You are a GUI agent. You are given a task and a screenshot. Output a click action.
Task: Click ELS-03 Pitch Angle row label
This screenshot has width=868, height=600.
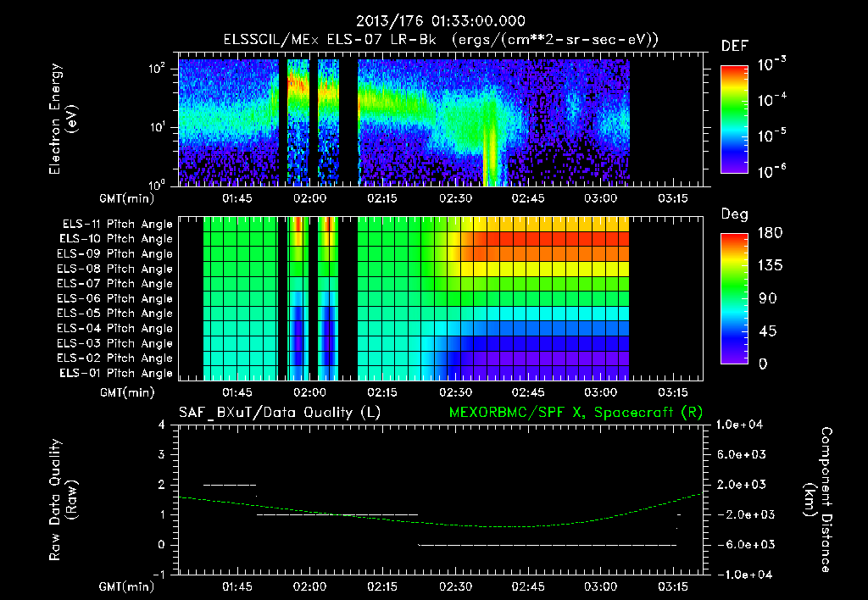pos(114,343)
